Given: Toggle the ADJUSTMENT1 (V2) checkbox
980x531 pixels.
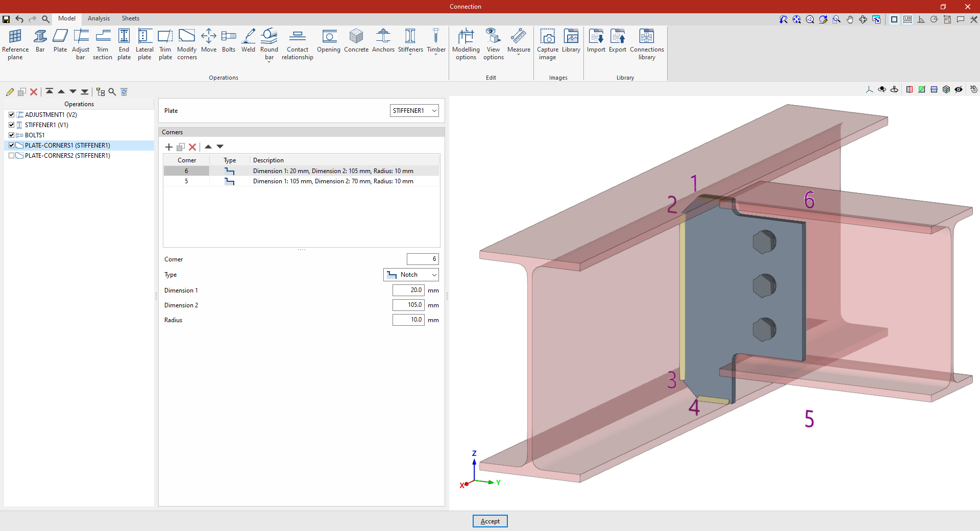Looking at the screenshot, I should coord(12,115).
